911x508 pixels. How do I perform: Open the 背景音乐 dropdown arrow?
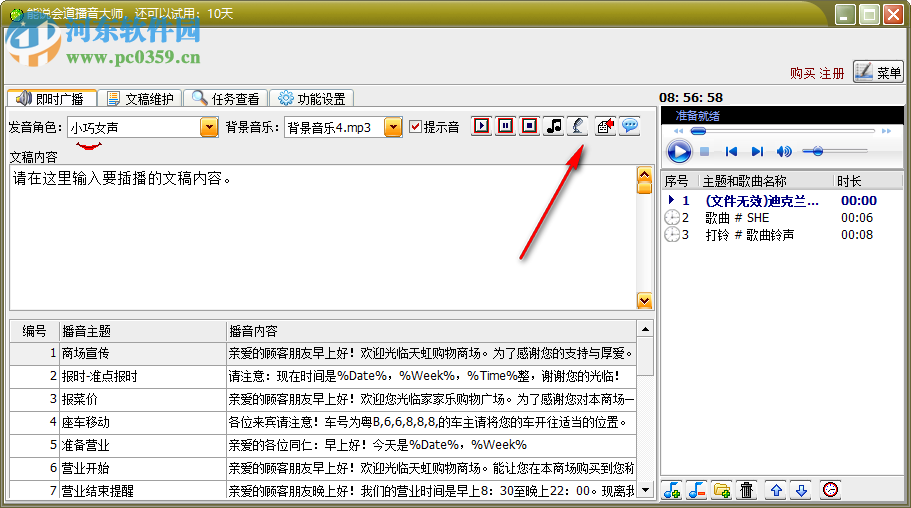[x=393, y=127]
